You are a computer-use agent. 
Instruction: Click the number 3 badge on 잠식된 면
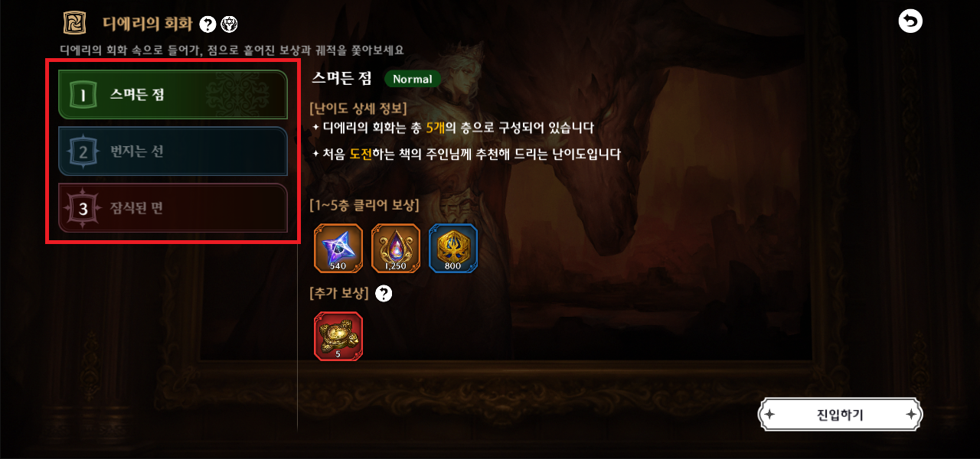pyautogui.click(x=83, y=209)
